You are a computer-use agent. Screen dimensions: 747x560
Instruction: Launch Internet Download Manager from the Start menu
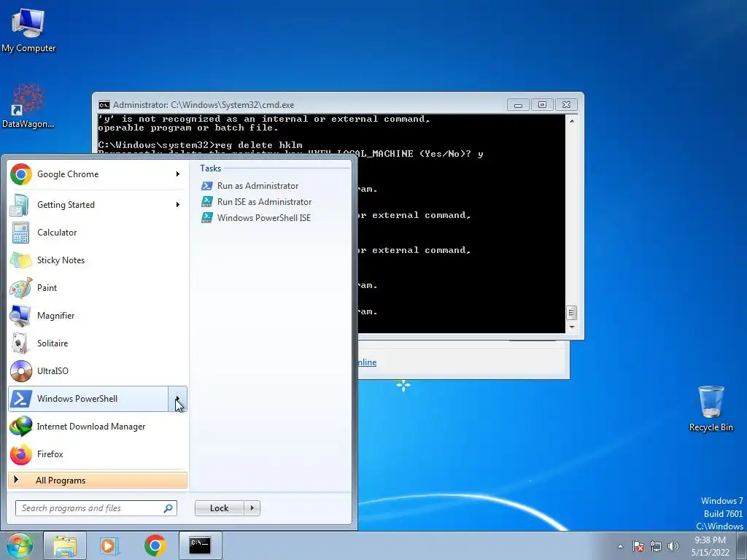(x=98, y=426)
